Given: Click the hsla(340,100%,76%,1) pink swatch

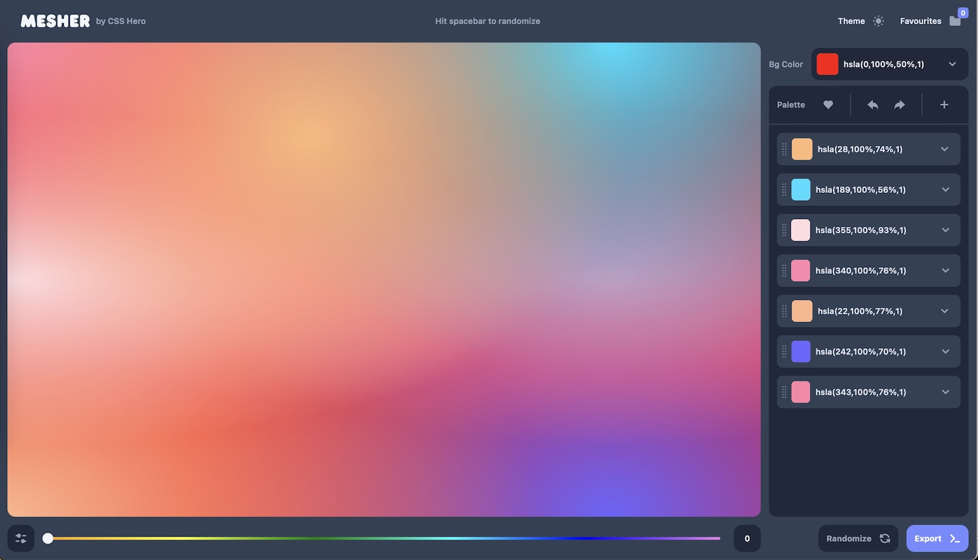Looking at the screenshot, I should pyautogui.click(x=801, y=271).
